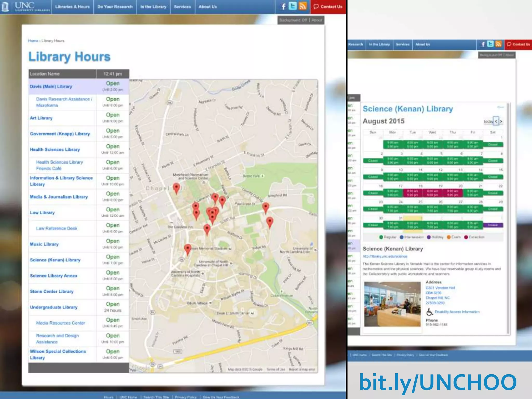Open the library.unc.edu/science link
Screen dimensions: 532x399
[x=385, y=256]
